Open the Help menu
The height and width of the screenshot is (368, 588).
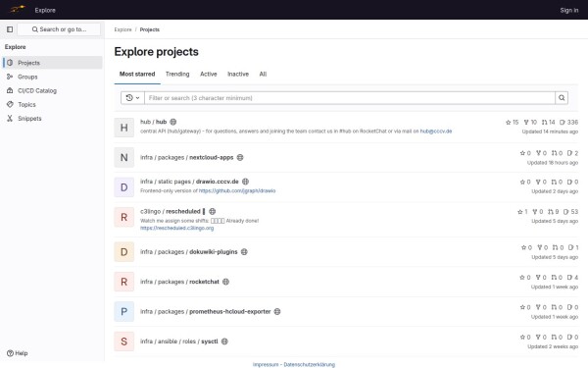[x=18, y=353]
